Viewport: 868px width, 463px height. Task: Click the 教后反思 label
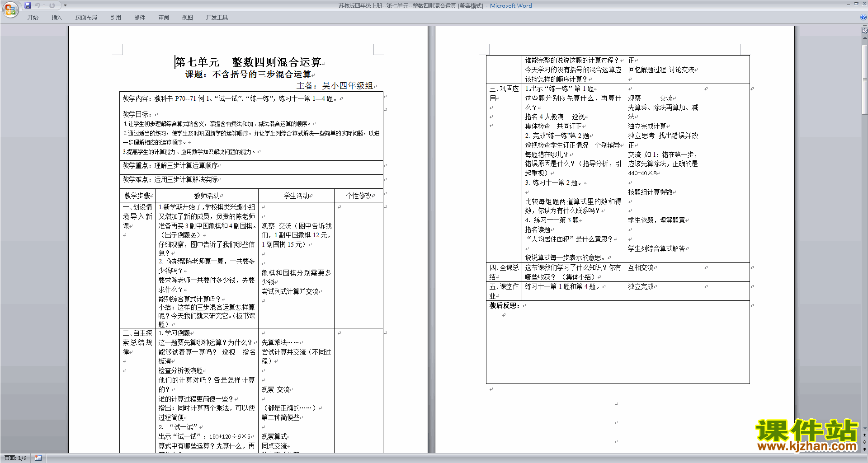coord(505,305)
